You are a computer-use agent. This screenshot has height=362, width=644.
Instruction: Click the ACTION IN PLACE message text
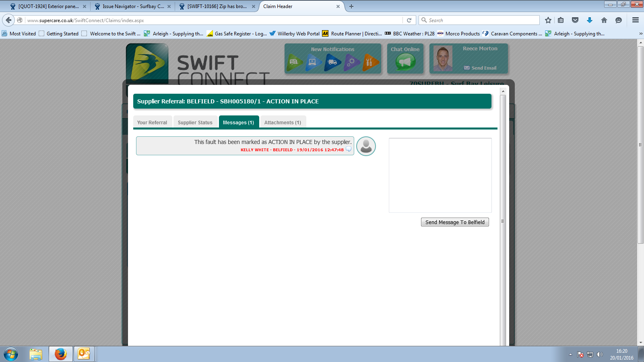(x=273, y=142)
